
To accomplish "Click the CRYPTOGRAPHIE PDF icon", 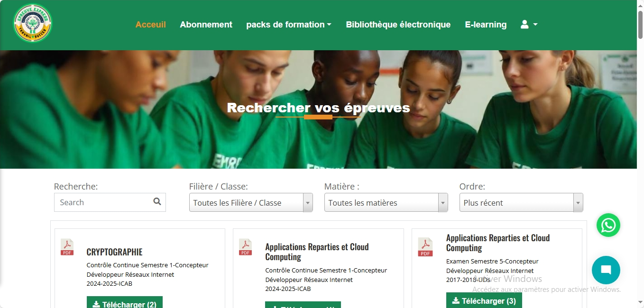I will [67, 247].
